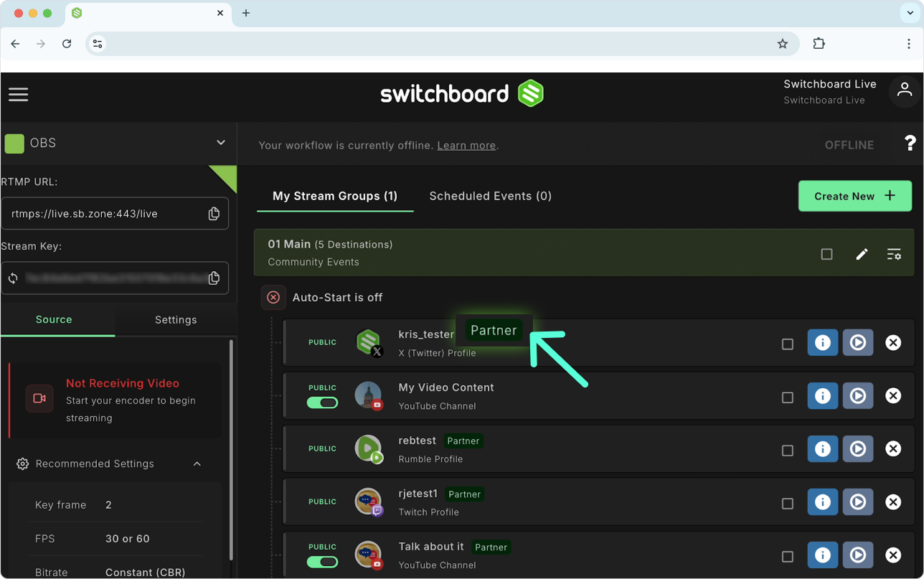Open the browser extensions puzzle icon

pyautogui.click(x=819, y=44)
